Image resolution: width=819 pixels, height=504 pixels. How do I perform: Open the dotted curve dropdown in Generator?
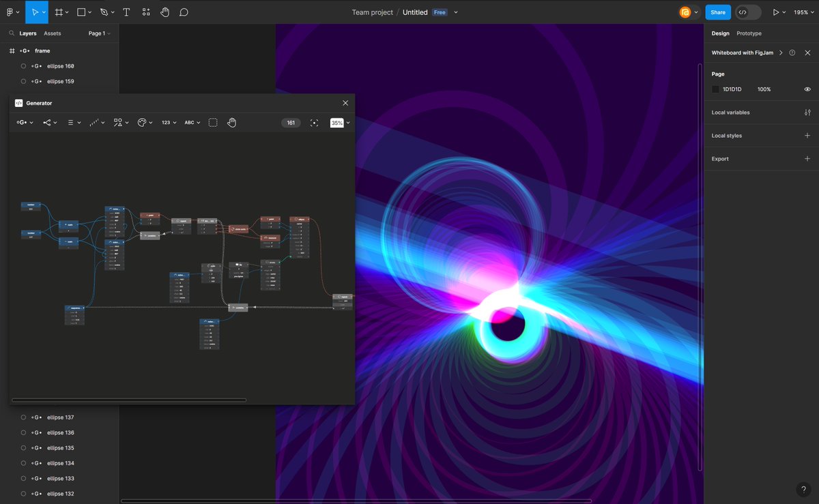click(97, 123)
